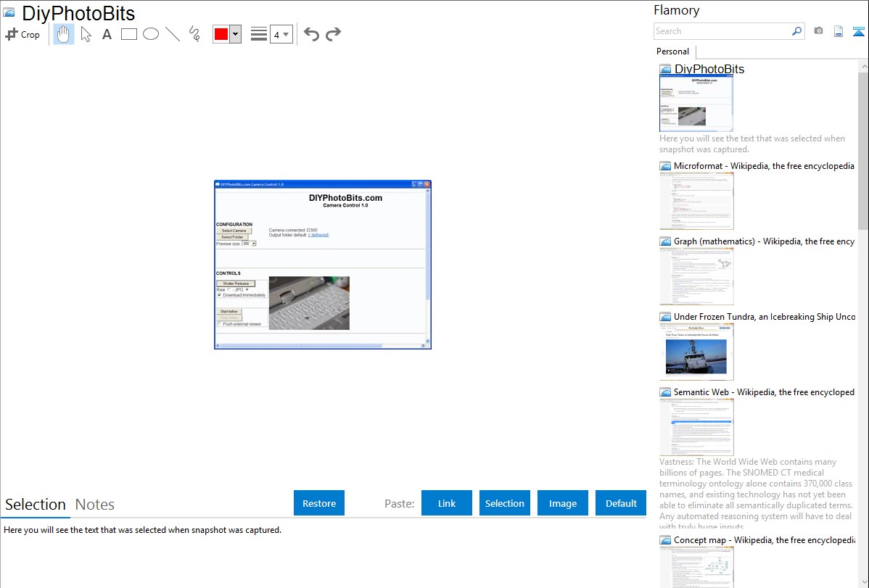
Task: Click the Select Folder button in screenshot
Action: (232, 236)
